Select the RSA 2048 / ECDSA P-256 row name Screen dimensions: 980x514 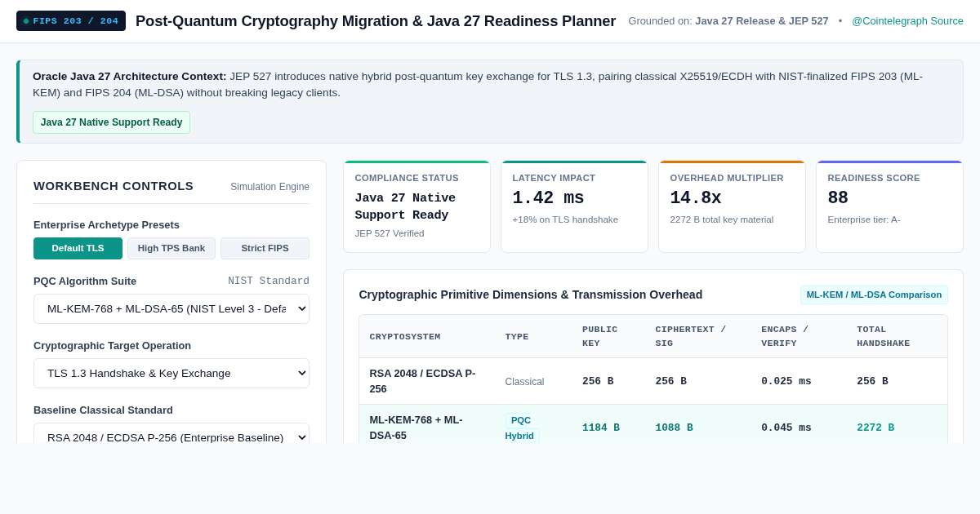422,381
